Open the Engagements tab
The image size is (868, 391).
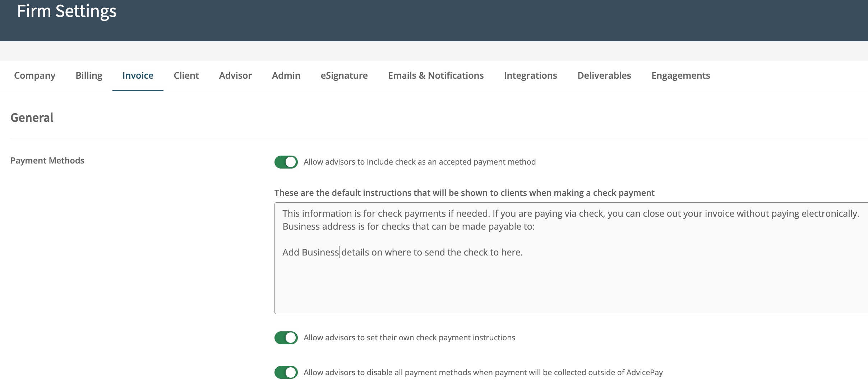coord(680,75)
